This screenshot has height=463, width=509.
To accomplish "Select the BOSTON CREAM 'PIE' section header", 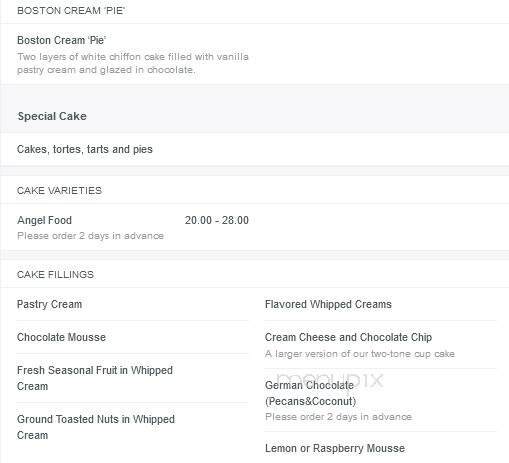I will pos(71,11).
